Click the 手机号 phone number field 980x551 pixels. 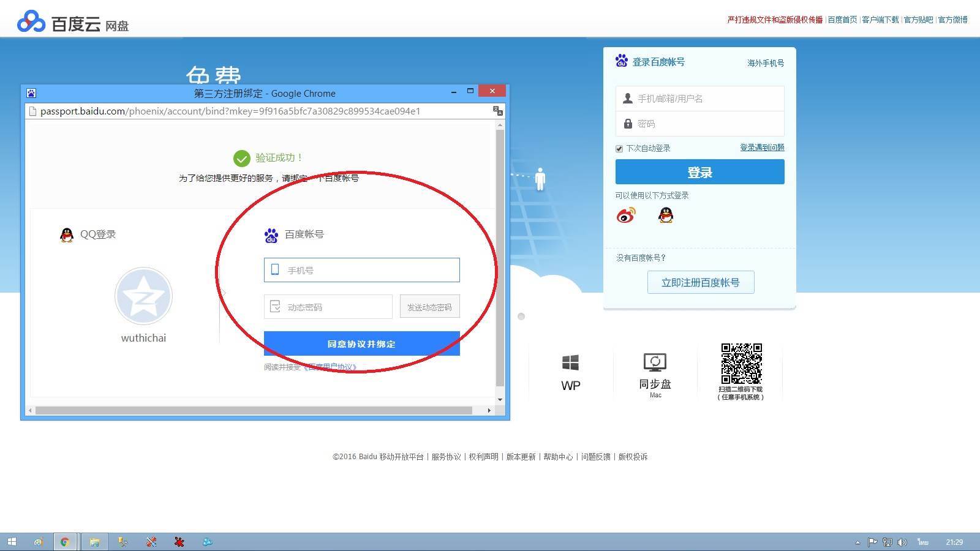click(361, 270)
